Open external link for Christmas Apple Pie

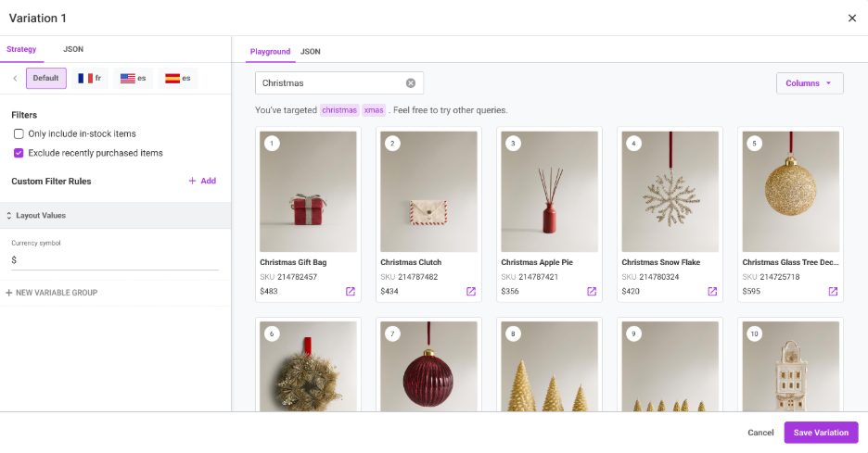(592, 292)
